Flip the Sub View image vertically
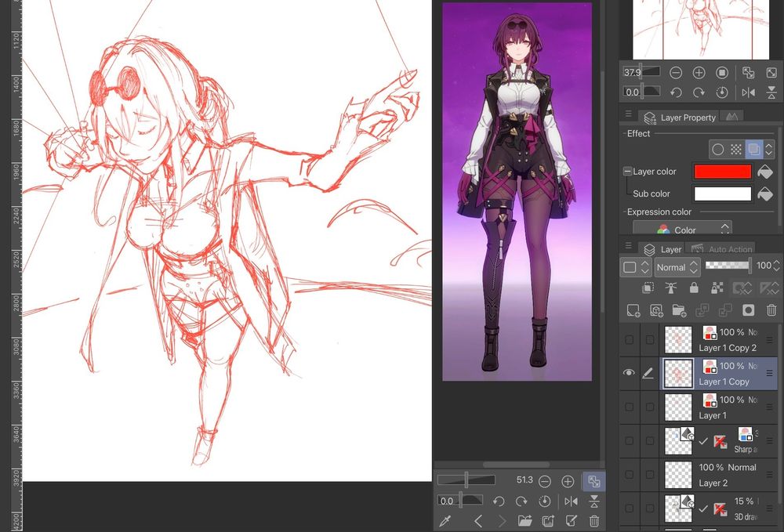 tap(594, 501)
